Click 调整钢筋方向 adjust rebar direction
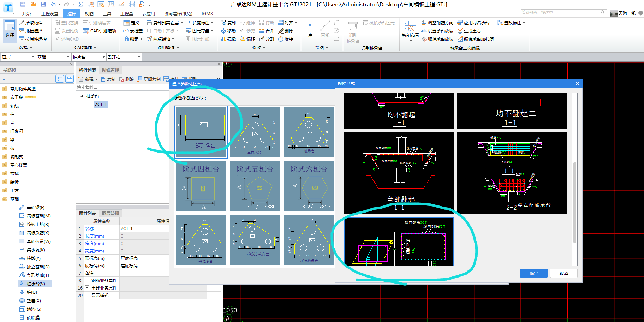 [x=437, y=23]
